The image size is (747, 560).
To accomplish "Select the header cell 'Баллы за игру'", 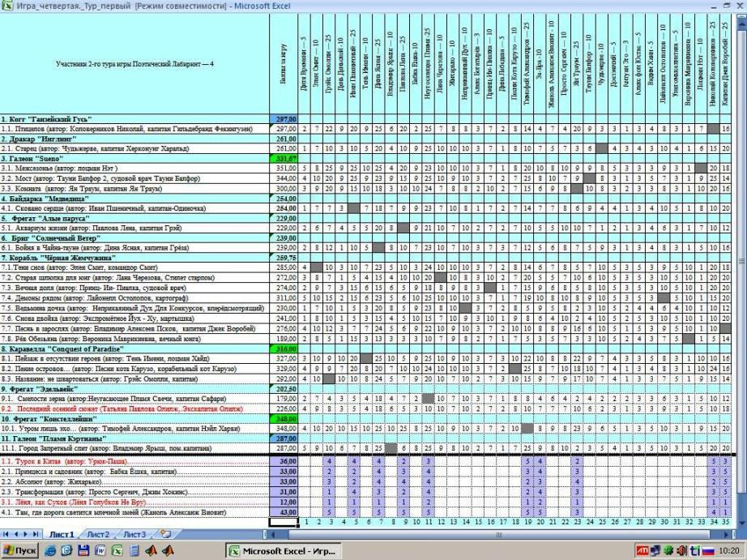I will click(x=284, y=63).
